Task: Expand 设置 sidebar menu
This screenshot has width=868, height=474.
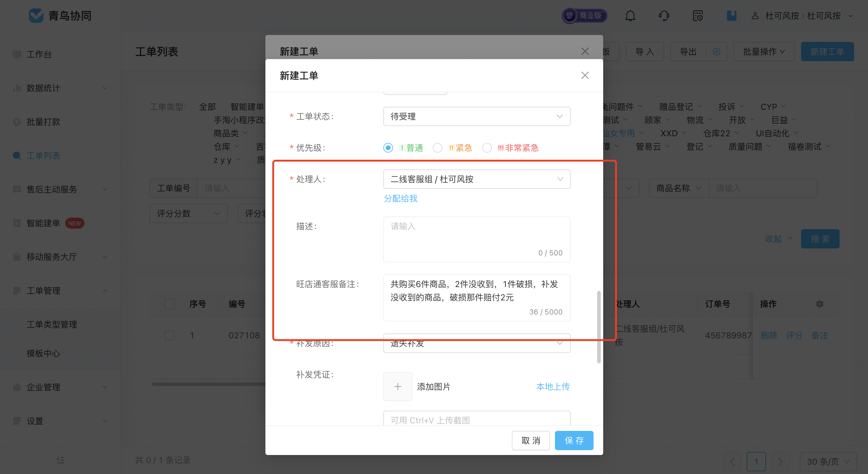Action: click(x=60, y=421)
